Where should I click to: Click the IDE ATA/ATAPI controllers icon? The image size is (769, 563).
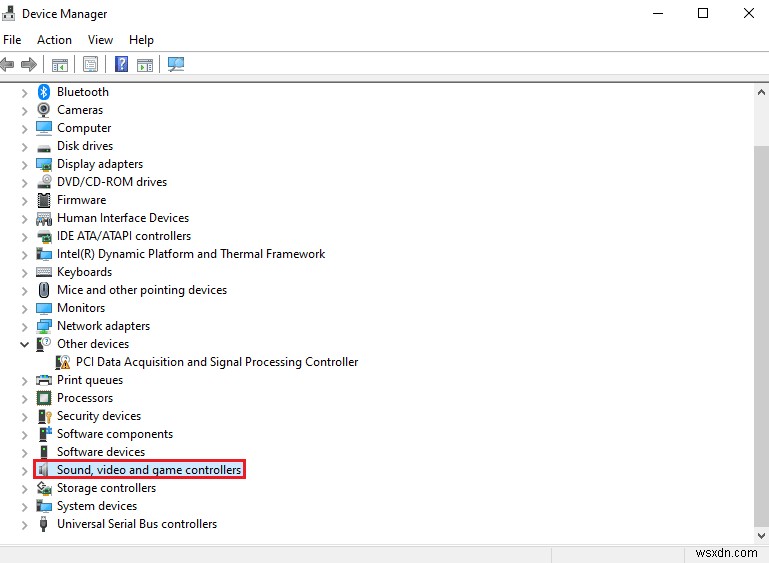tap(44, 236)
